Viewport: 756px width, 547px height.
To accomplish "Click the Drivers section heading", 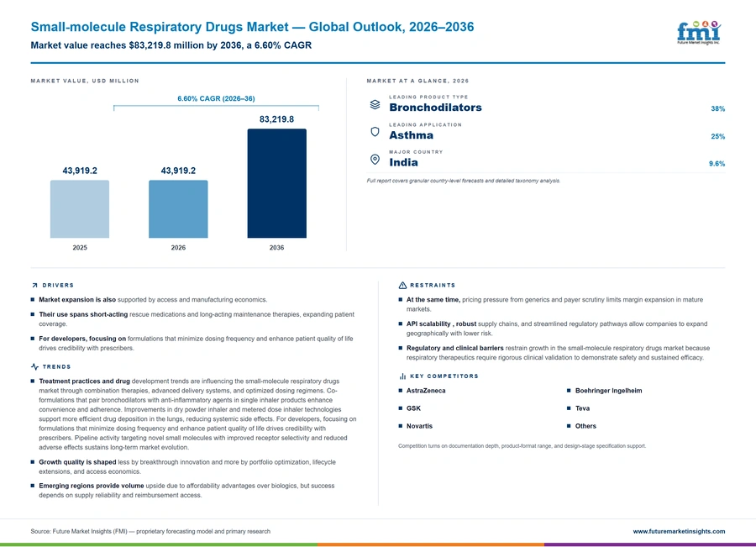I will [x=58, y=285].
